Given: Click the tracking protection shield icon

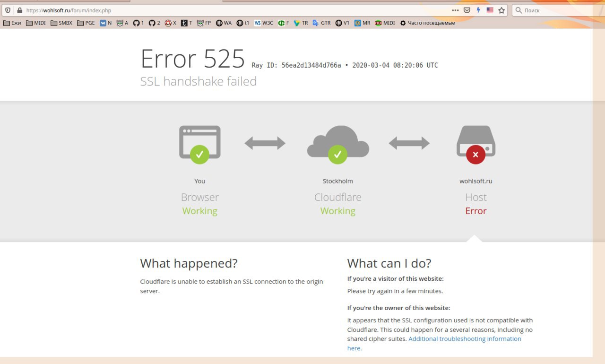Looking at the screenshot, I should (x=8, y=10).
